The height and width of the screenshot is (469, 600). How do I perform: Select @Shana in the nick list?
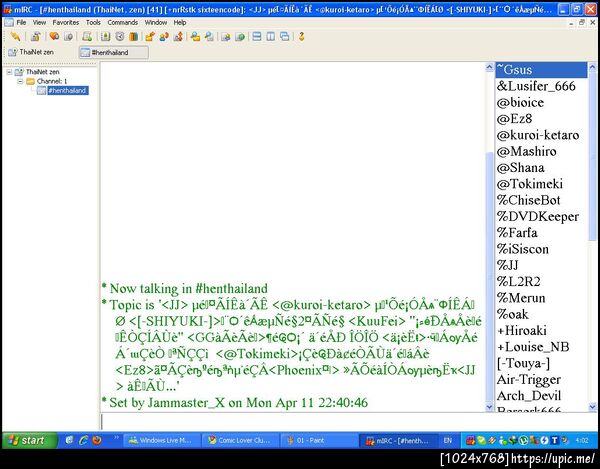pyautogui.click(x=541, y=168)
